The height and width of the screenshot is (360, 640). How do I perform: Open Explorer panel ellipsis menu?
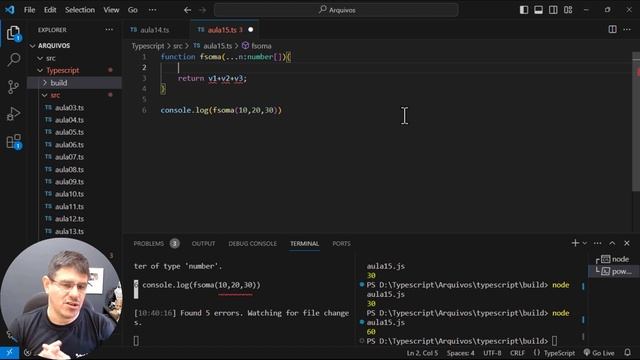tap(109, 29)
